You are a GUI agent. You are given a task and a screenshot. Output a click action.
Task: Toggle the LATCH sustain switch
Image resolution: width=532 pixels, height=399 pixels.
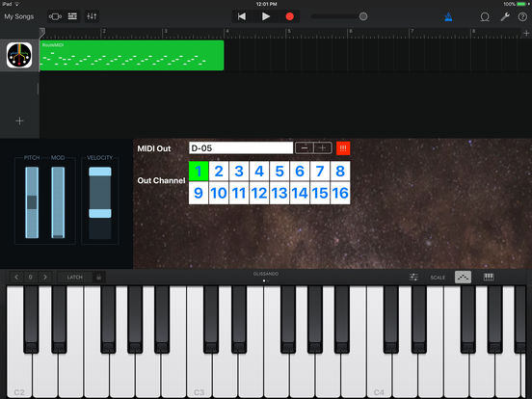(74, 278)
